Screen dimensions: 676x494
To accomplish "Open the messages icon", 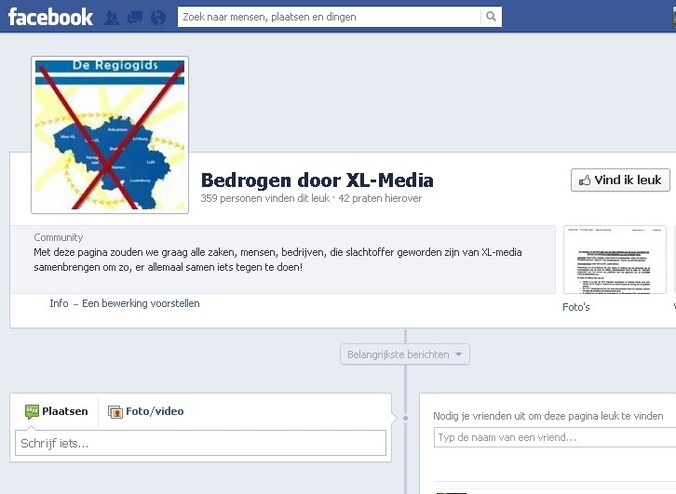I will click(135, 17).
